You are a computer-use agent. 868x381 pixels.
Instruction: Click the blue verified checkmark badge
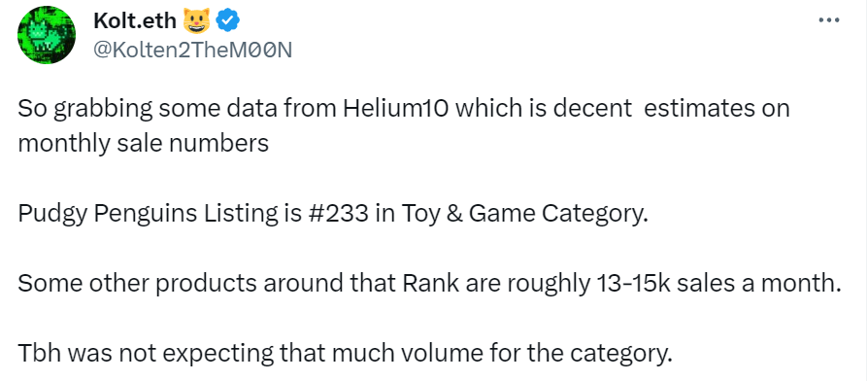(x=227, y=21)
